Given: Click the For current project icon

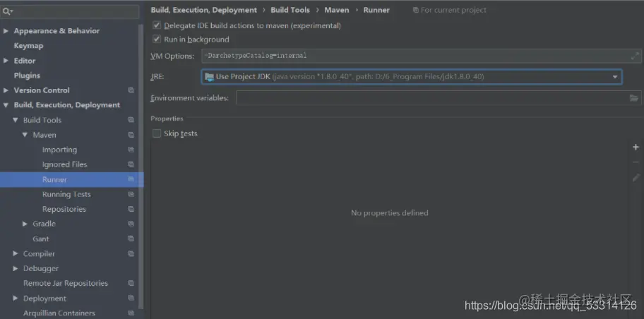Looking at the screenshot, I should (x=416, y=11).
